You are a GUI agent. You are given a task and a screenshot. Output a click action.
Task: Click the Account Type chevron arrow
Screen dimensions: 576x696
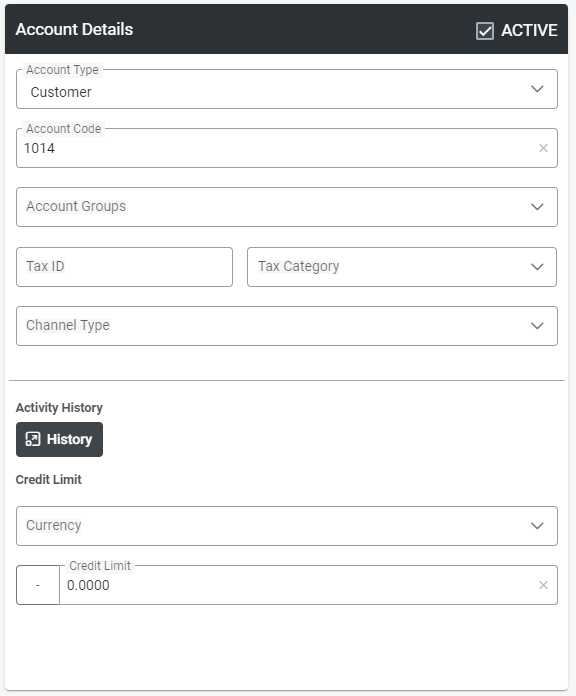pos(537,89)
